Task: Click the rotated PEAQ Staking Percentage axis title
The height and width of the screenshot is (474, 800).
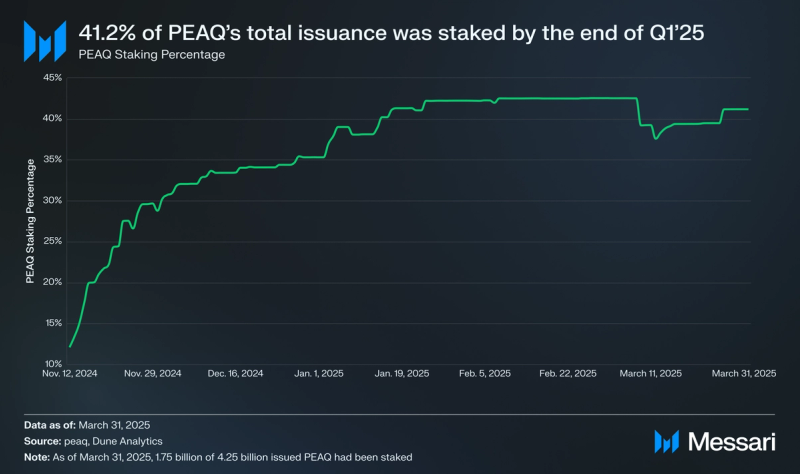Action: tap(30, 221)
